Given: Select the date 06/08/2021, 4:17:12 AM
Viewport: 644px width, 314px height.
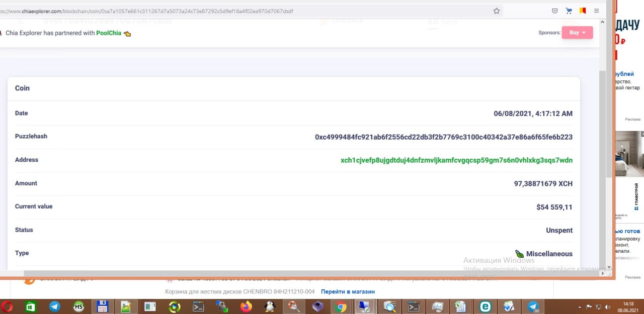Looking at the screenshot, I should pos(533,114).
